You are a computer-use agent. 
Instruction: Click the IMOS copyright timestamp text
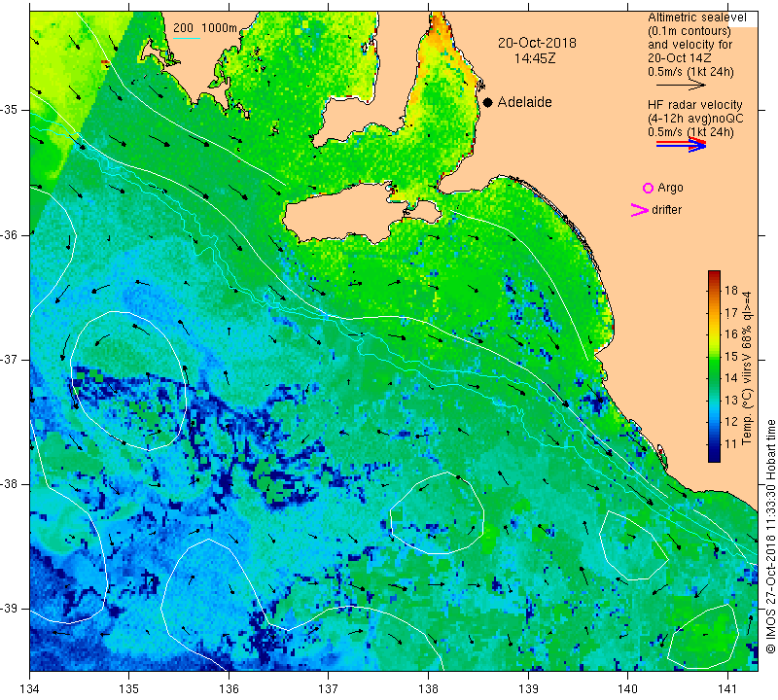point(770,536)
